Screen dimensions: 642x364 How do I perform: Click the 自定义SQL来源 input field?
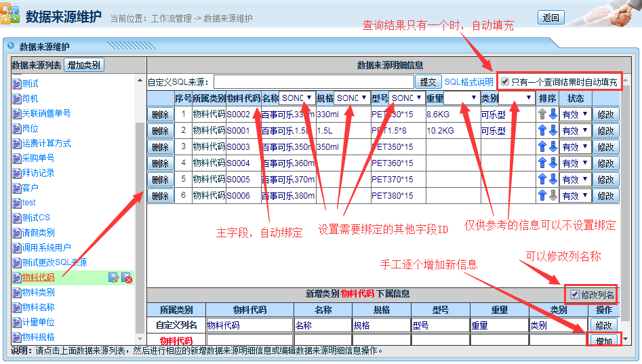[313, 82]
